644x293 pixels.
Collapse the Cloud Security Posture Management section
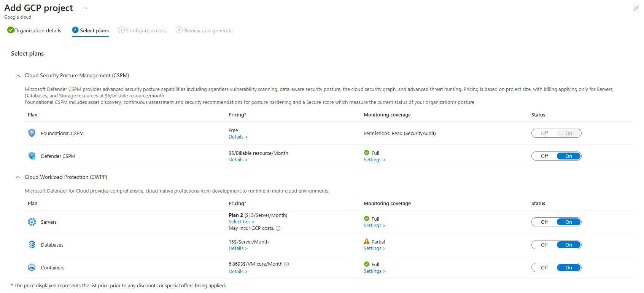[18, 76]
